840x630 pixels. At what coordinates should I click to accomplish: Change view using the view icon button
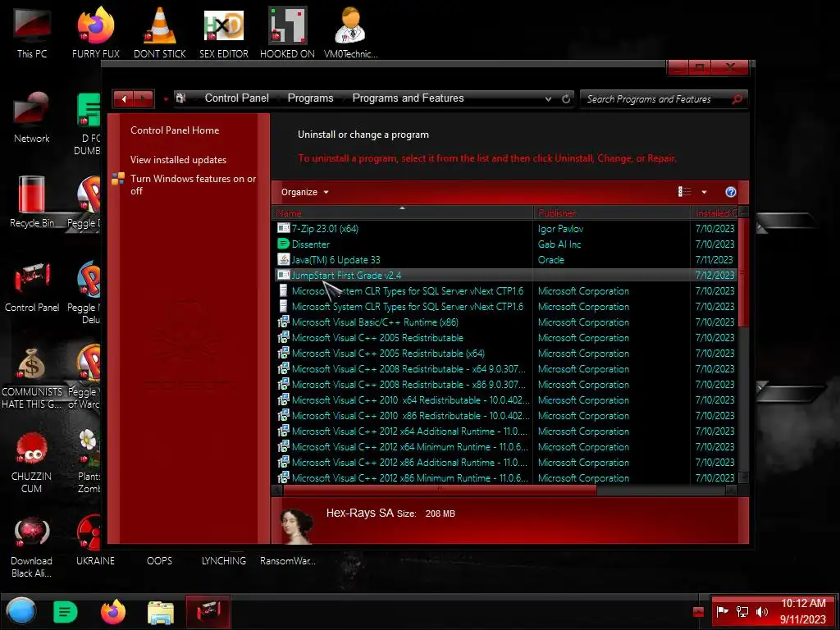point(685,192)
